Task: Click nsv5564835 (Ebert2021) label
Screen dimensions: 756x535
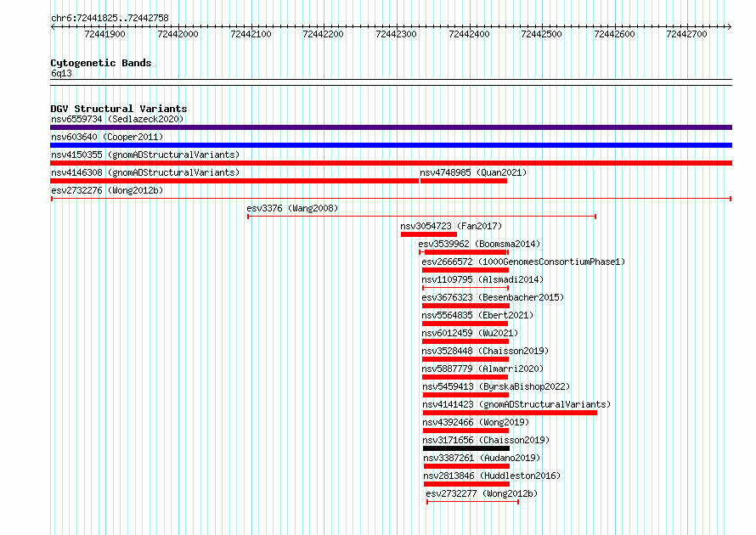Action: (x=477, y=315)
